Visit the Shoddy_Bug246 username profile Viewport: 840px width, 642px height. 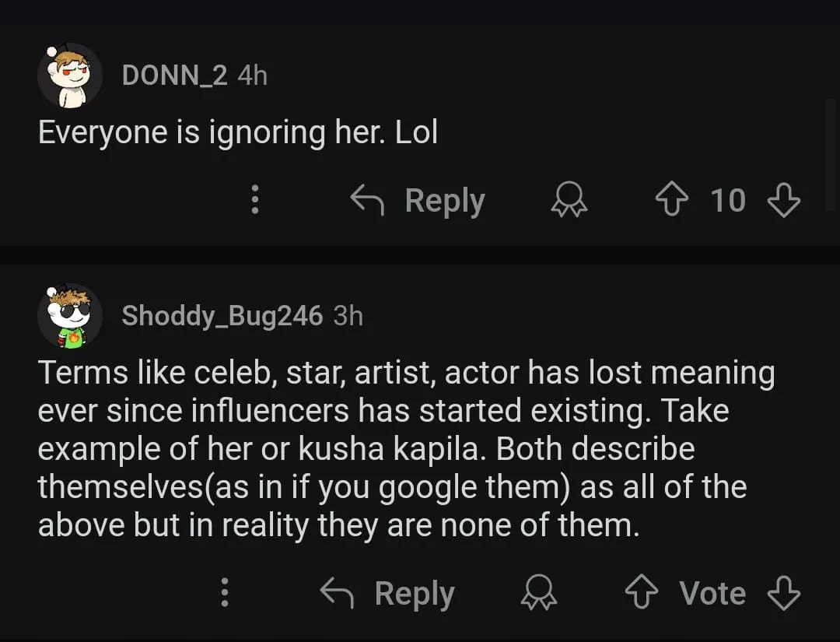pos(222,316)
